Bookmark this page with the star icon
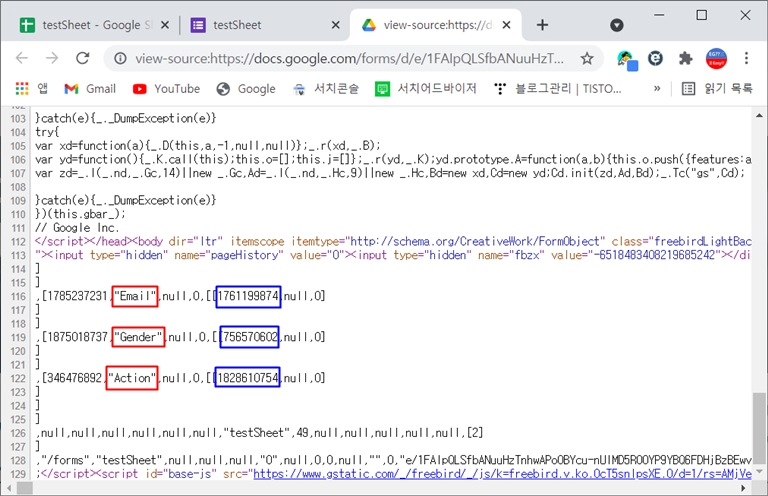The height and width of the screenshot is (496, 768). click(587, 59)
